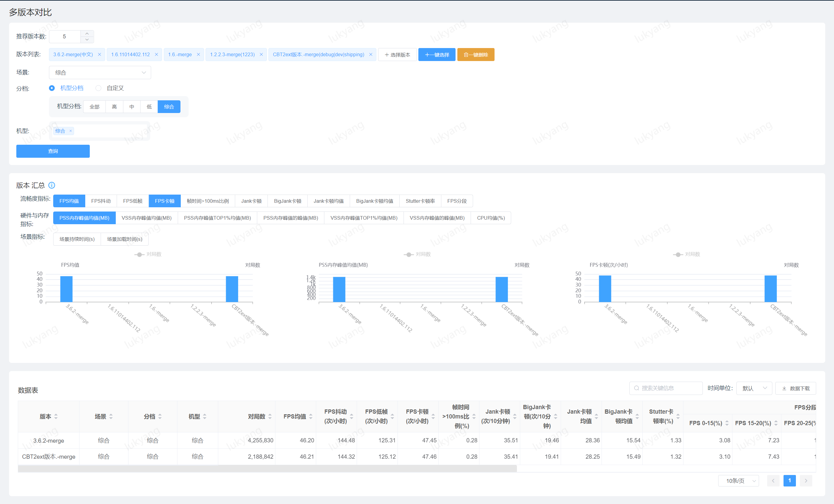The height and width of the screenshot is (504, 834).
Task: Sort the table by FPS 0-15(%) column
Action: click(x=727, y=423)
